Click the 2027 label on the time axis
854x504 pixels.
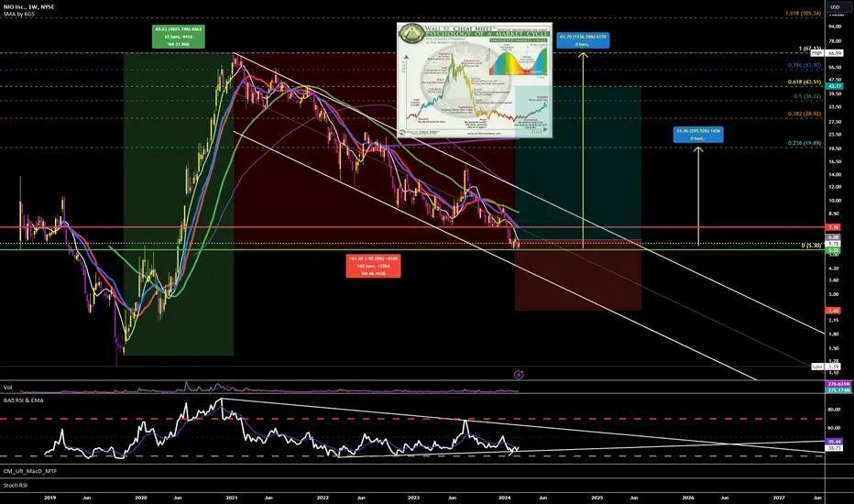click(779, 498)
